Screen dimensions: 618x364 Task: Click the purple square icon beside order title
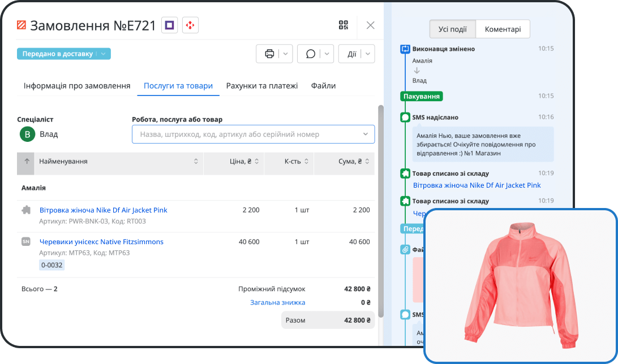click(x=169, y=25)
